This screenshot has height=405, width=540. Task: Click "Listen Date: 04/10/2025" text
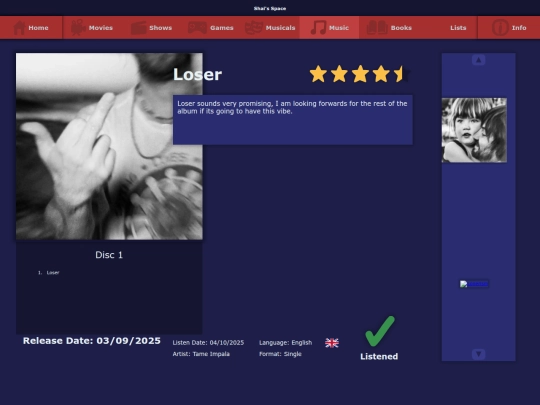pos(208,343)
